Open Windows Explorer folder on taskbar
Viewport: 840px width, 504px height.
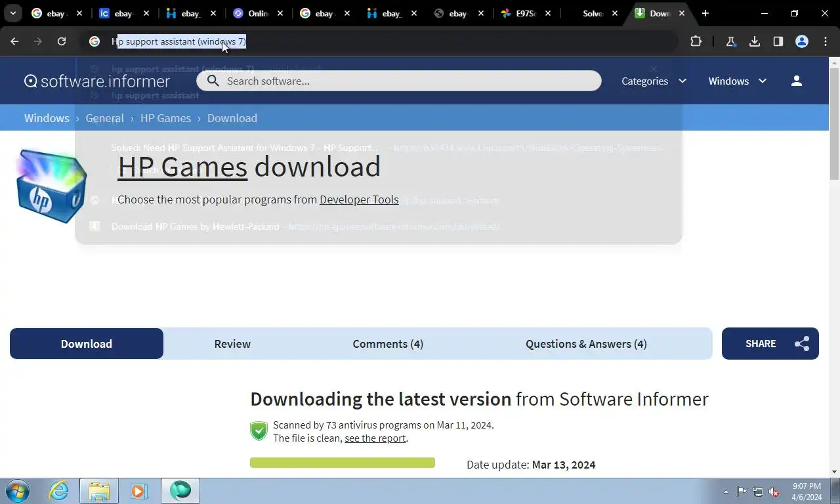(99, 491)
